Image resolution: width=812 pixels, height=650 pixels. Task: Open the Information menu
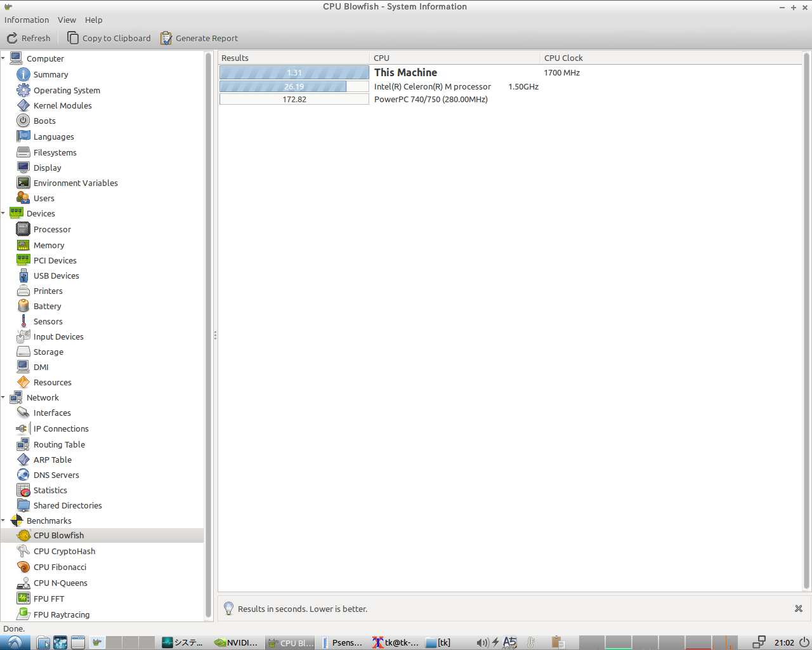(27, 20)
